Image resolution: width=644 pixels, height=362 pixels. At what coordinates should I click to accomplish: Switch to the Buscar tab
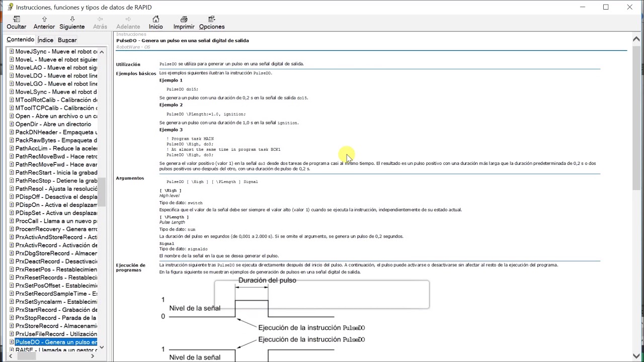67,40
